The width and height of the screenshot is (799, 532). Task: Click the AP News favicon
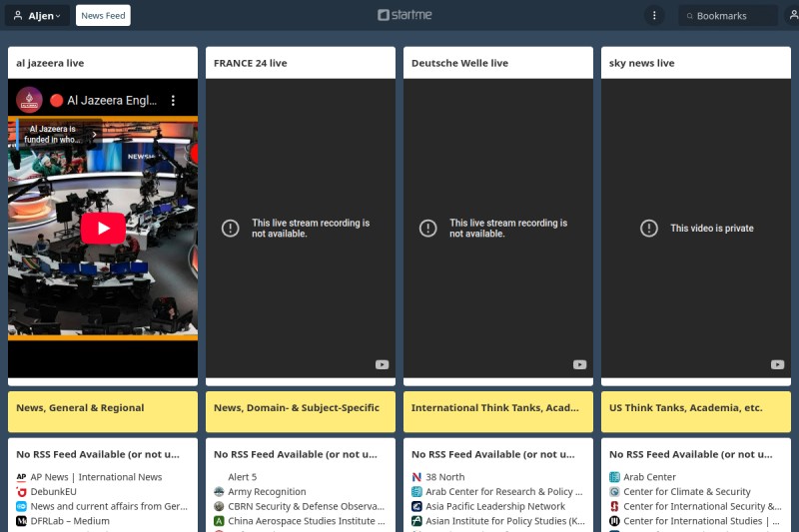click(x=21, y=477)
